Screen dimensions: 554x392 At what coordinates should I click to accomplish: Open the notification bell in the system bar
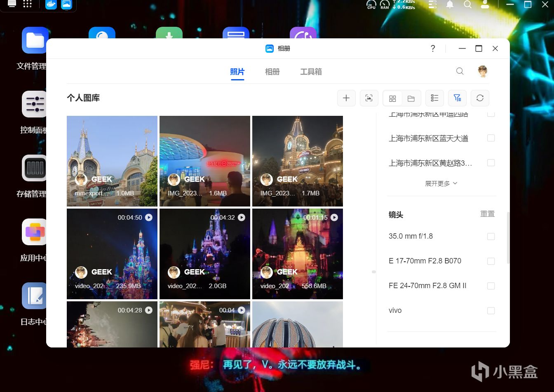click(x=450, y=5)
